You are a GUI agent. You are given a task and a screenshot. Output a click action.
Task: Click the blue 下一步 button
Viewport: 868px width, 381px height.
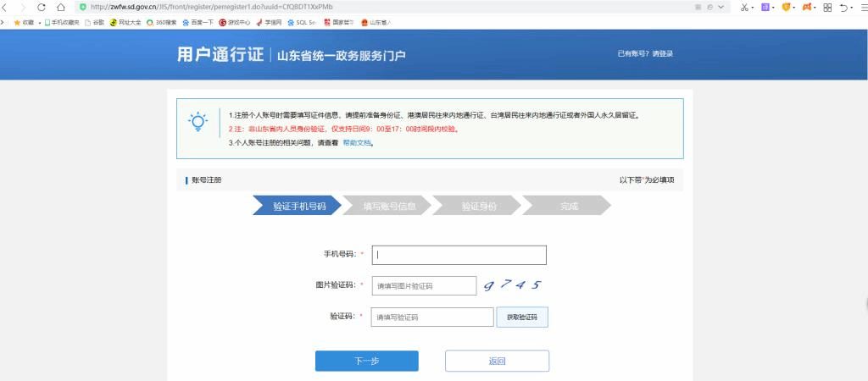point(366,361)
